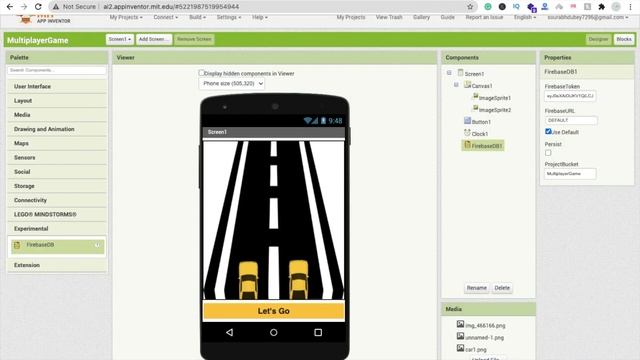Click unnamed-1.png media file
The width and height of the screenshot is (640, 360).
484,338
